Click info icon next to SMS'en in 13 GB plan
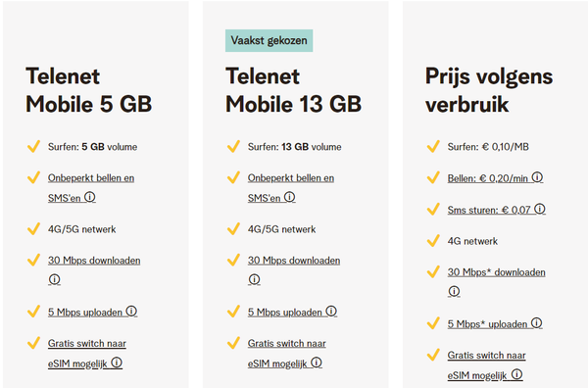The width and height of the screenshot is (588, 388). pos(289,197)
